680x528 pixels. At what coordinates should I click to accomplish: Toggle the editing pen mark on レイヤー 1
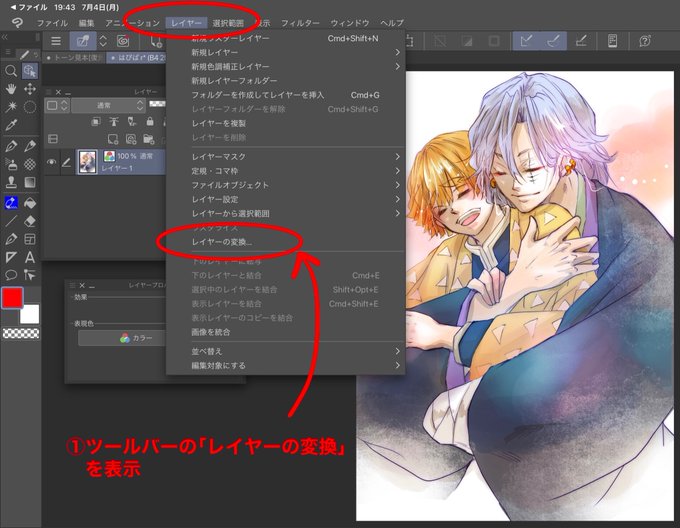(x=66, y=162)
